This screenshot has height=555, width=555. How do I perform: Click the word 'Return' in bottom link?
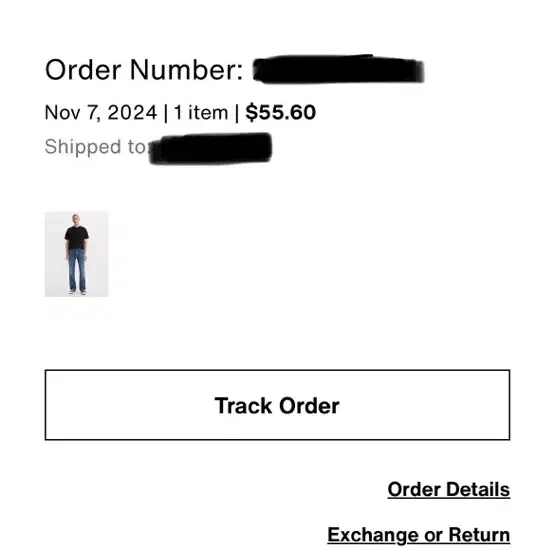[x=479, y=534]
